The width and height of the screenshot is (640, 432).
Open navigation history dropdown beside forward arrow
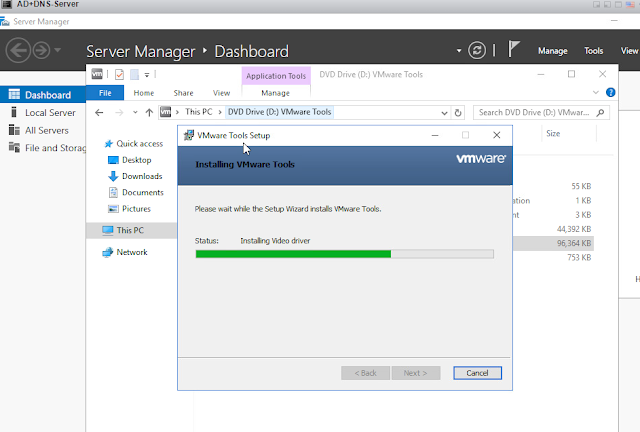[58, 50]
